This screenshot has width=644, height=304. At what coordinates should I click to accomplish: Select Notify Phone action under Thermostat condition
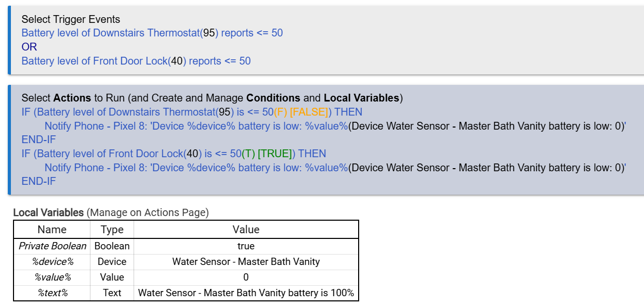click(195, 126)
